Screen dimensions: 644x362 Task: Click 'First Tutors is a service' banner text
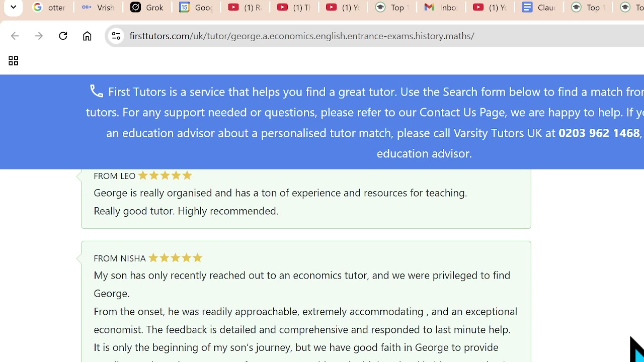[x=167, y=92]
